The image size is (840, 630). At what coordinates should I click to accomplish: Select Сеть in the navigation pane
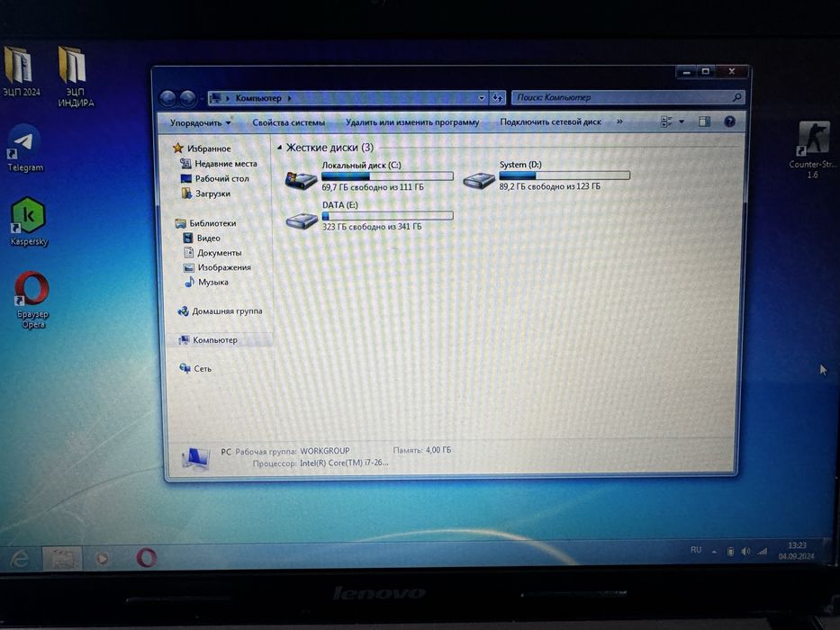(195, 369)
